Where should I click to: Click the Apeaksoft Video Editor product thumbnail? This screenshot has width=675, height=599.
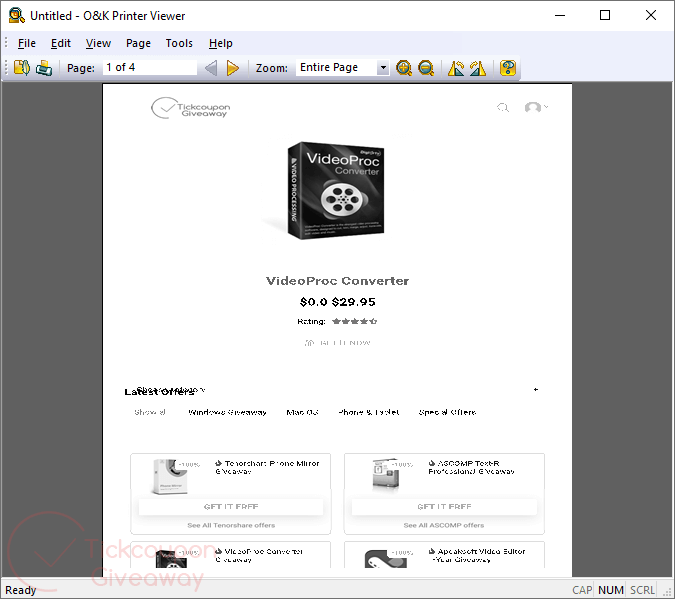385,559
